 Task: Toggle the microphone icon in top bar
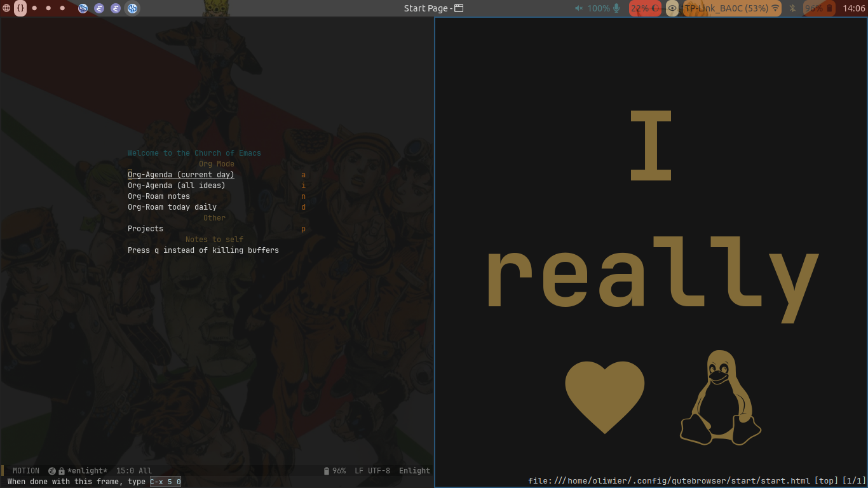point(616,8)
